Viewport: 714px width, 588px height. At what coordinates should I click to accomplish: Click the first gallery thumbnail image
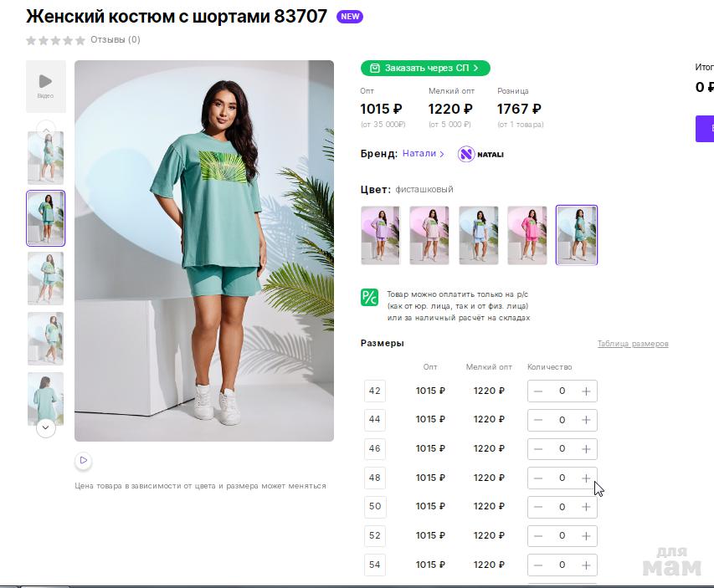click(45, 157)
